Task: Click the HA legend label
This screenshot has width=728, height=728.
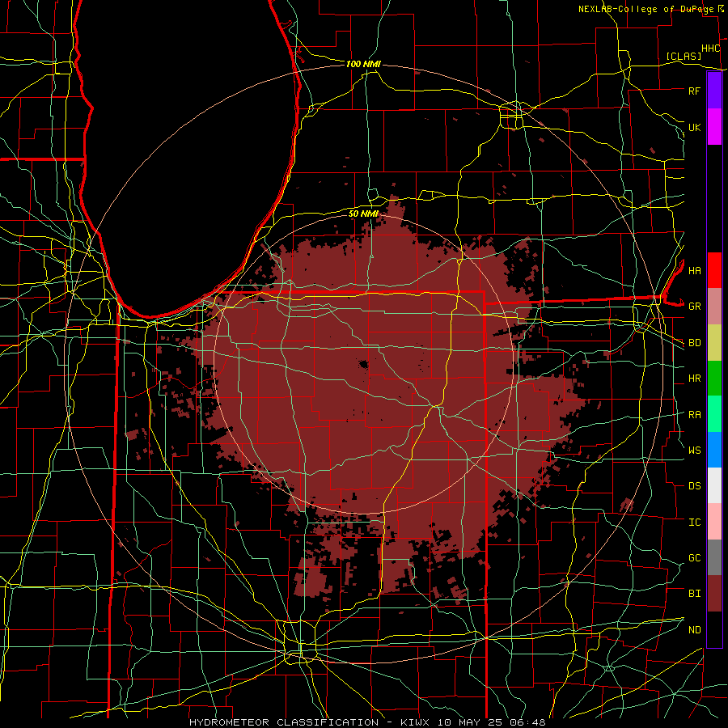Action: tap(694, 271)
